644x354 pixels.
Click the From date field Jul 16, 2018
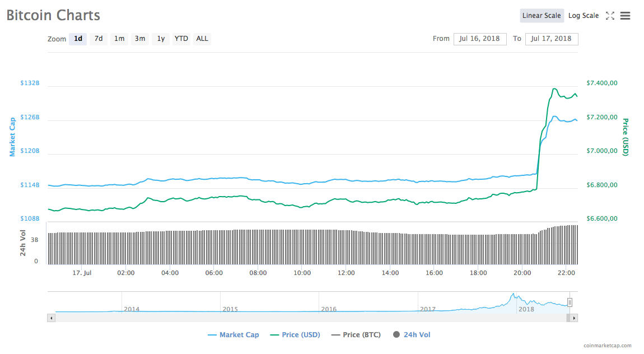click(x=480, y=39)
